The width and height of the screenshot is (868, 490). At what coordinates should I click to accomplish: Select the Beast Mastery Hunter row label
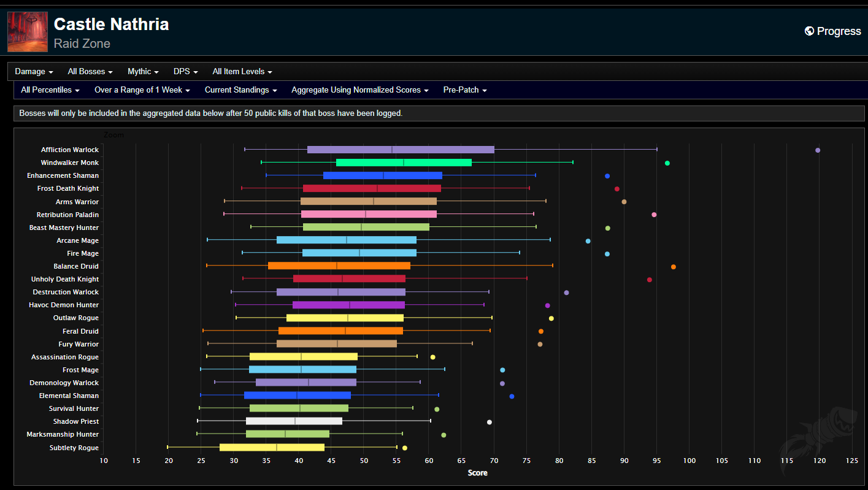point(64,228)
